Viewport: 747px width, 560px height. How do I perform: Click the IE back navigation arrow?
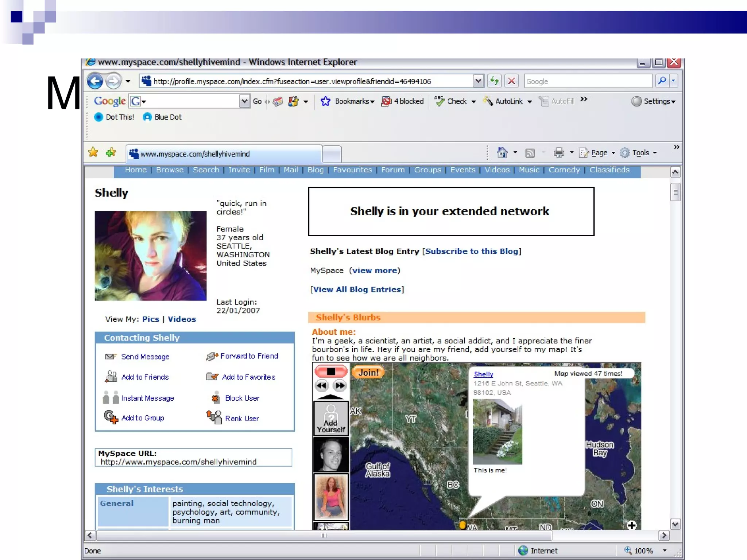pyautogui.click(x=95, y=81)
